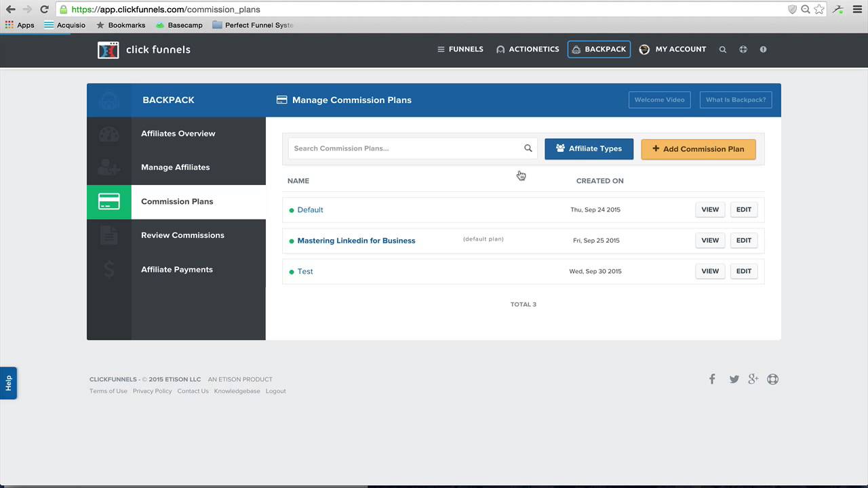
Task: Click the shield extension icon in address bar
Action: [x=792, y=9]
